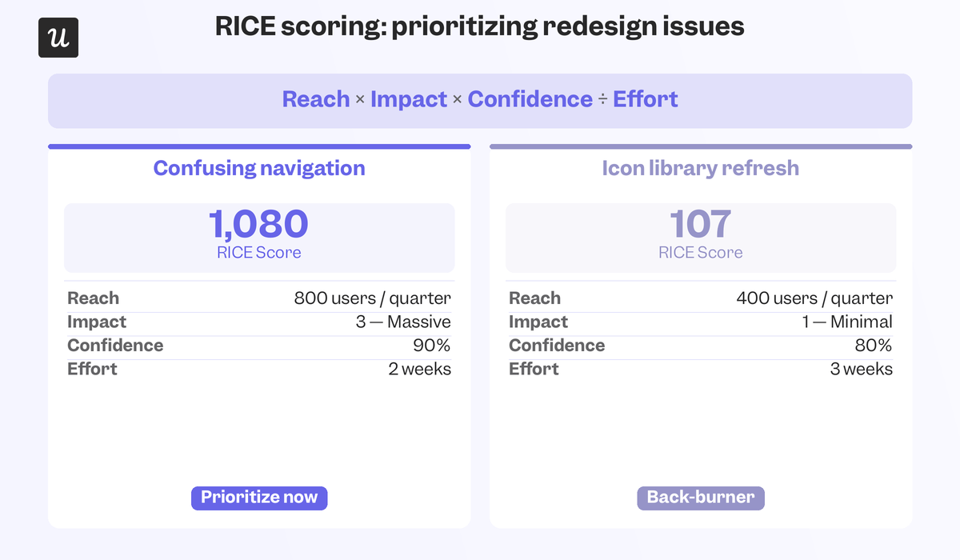
Task: Click Reach label in Confusing navigation card
Action: 93,298
